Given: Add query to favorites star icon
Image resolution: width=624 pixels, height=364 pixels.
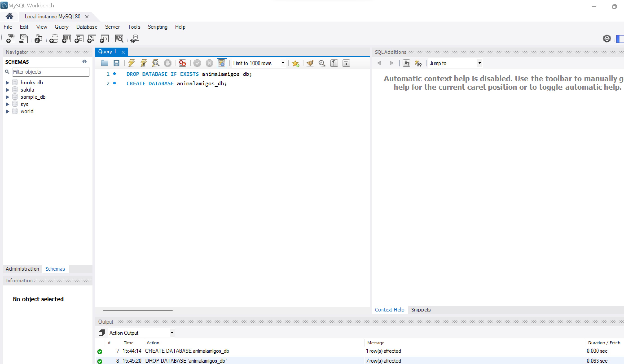Looking at the screenshot, I should click(296, 63).
